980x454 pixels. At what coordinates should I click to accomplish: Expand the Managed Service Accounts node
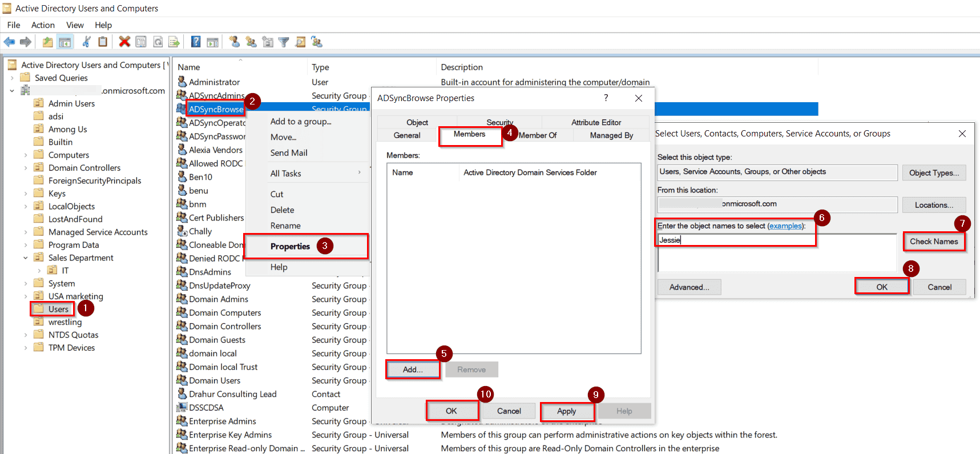tap(26, 232)
